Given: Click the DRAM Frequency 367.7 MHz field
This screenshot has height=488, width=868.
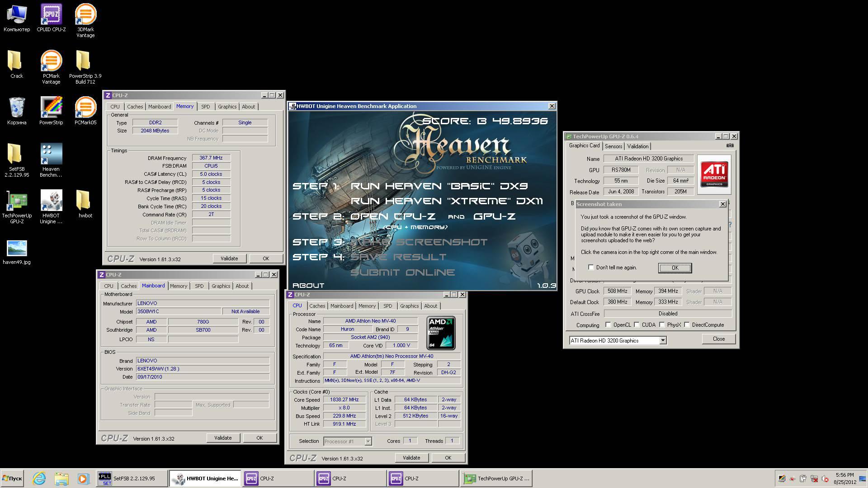Looking at the screenshot, I should click(x=211, y=158).
